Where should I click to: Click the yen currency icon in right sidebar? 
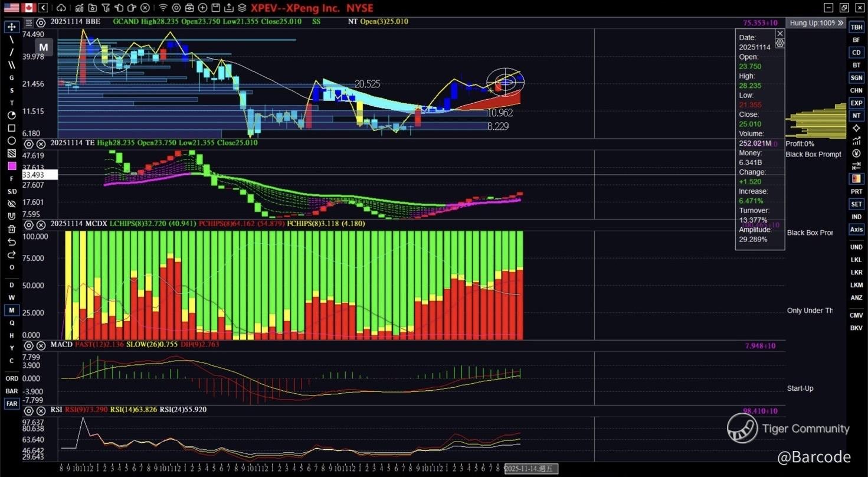pos(856,153)
